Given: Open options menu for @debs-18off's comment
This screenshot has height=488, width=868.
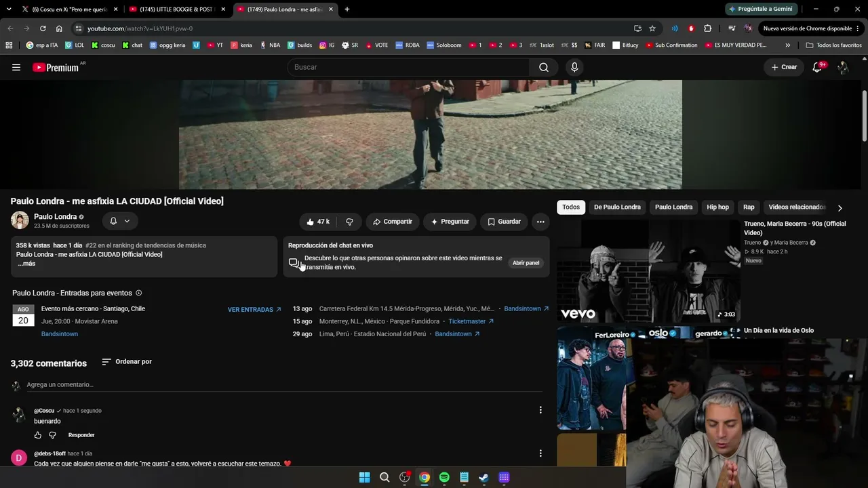Looking at the screenshot, I should click(x=540, y=453).
